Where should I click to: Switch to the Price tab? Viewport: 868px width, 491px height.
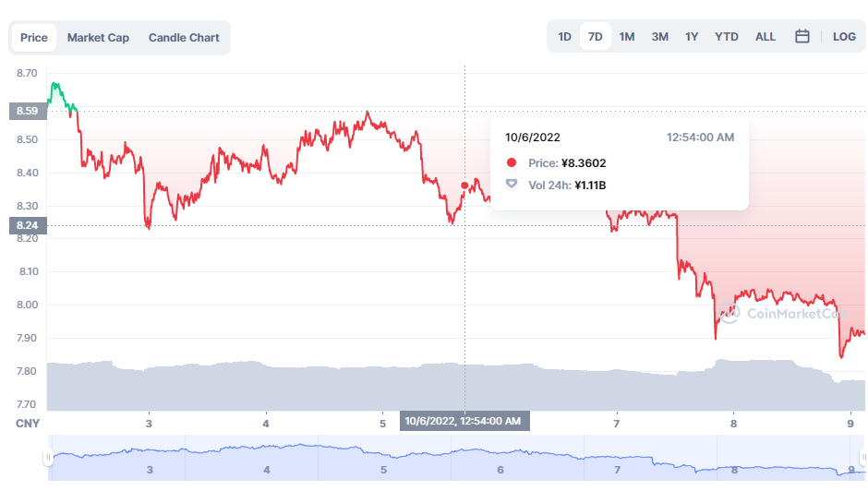[34, 38]
